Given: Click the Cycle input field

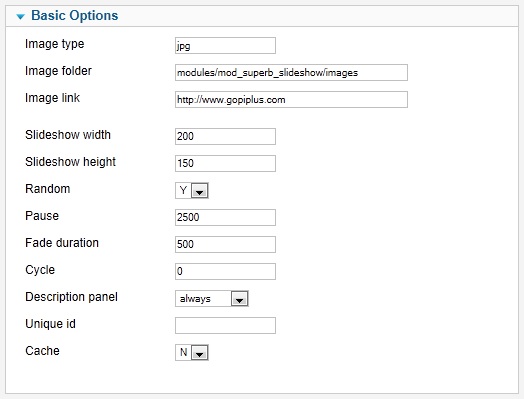Looking at the screenshot, I should [225, 271].
